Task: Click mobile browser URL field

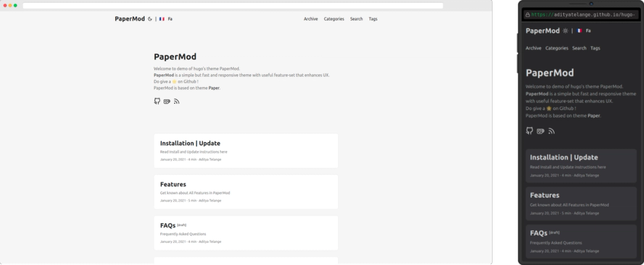Action: coord(581,15)
